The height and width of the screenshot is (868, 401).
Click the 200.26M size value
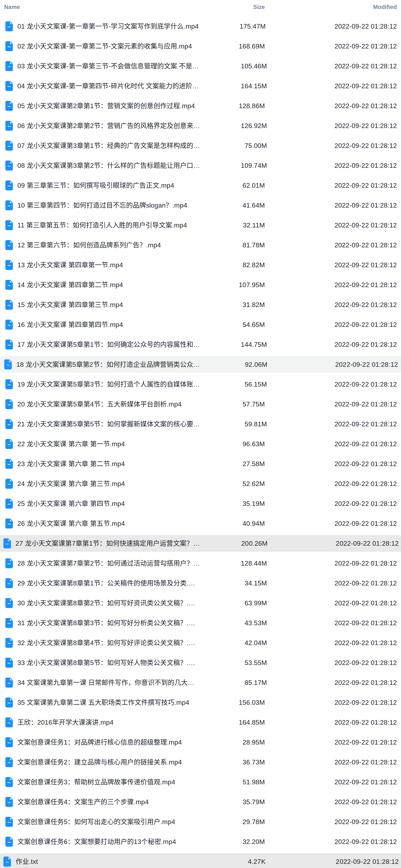(254, 543)
